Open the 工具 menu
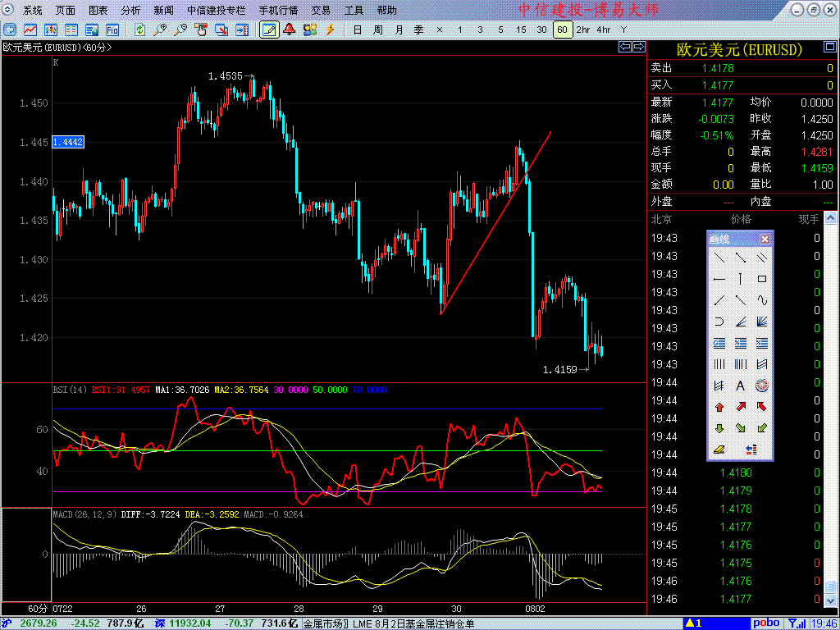 [354, 10]
